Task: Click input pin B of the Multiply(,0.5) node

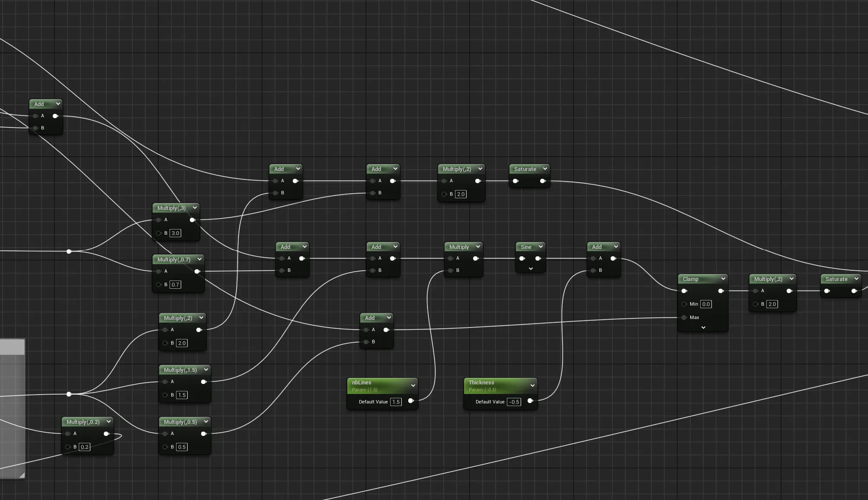Action: [165, 447]
